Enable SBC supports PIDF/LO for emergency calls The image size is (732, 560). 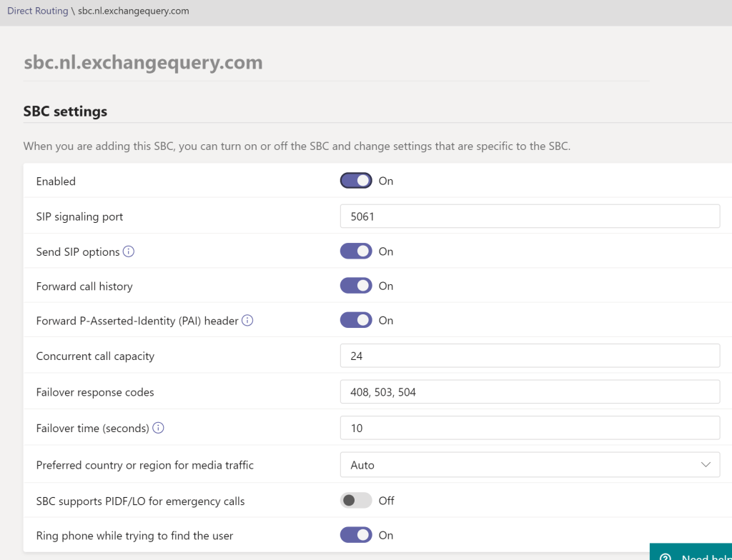(355, 500)
